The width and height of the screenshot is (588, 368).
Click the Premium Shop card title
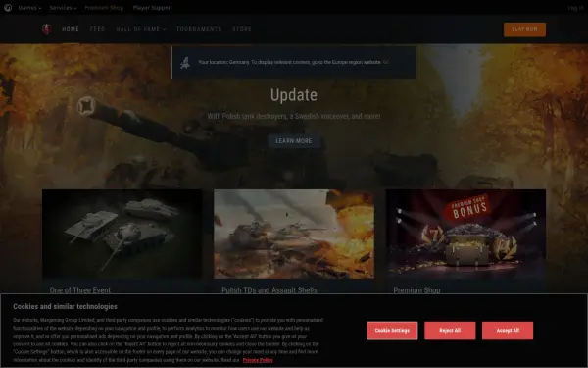[x=416, y=289]
